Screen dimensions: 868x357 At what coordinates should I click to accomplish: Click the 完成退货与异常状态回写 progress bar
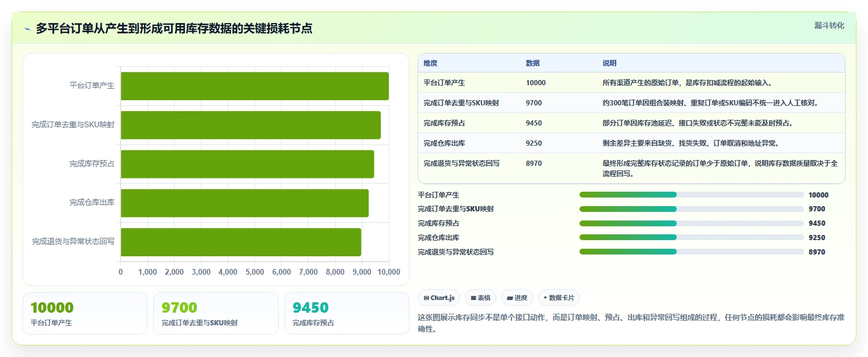(691, 252)
